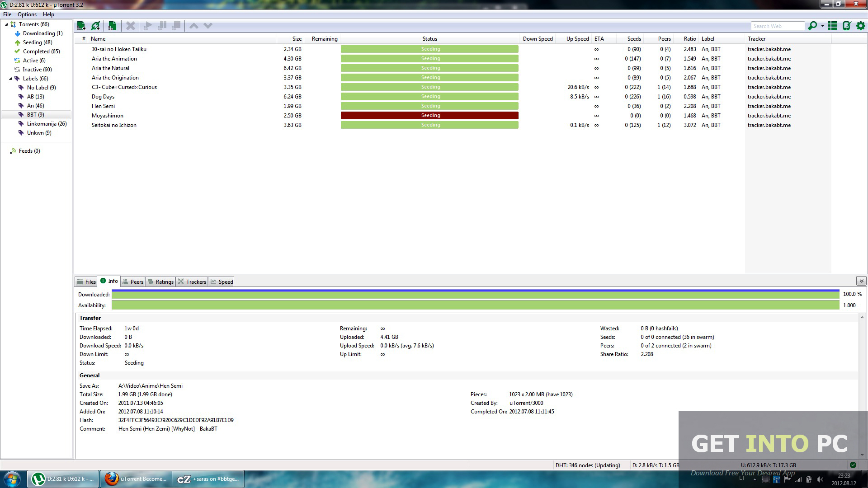Select Downloading (1) in the sidebar

pos(42,33)
